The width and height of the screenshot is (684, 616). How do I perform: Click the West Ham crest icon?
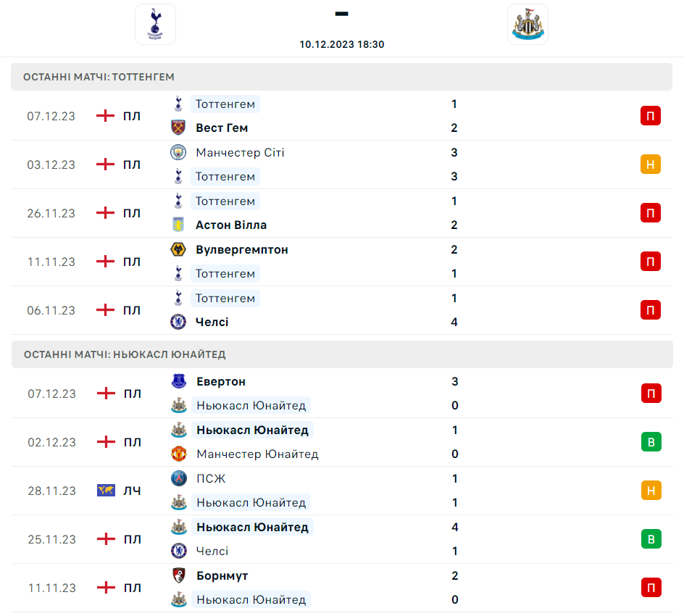point(178,128)
